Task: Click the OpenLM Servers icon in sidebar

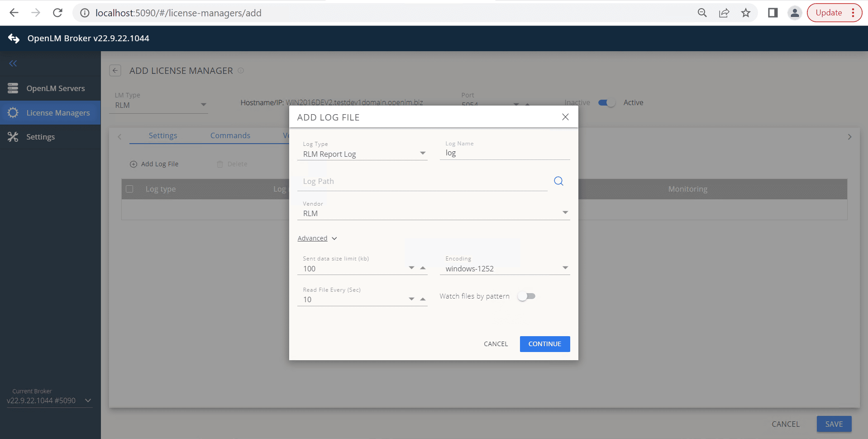Action: pos(13,88)
